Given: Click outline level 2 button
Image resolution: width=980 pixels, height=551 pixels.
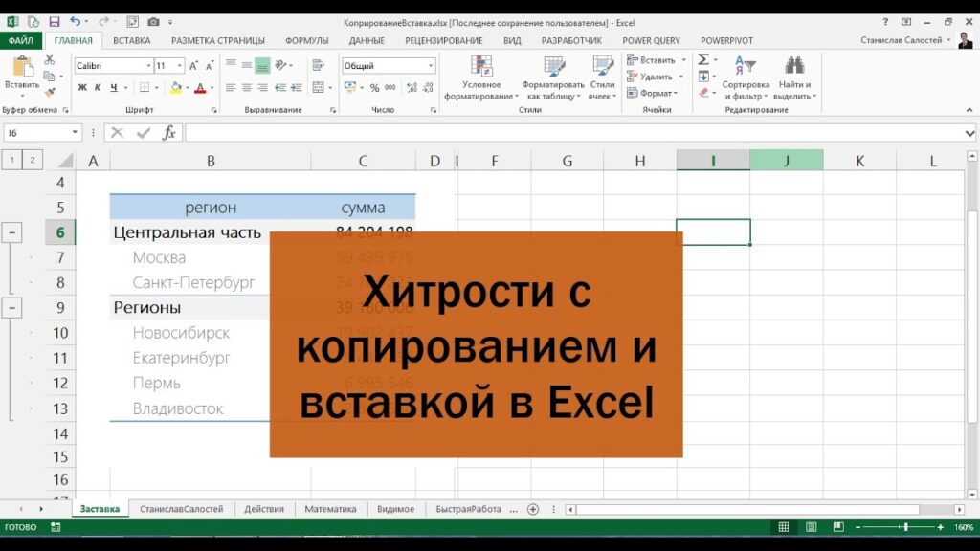Looking at the screenshot, I should click(33, 160).
